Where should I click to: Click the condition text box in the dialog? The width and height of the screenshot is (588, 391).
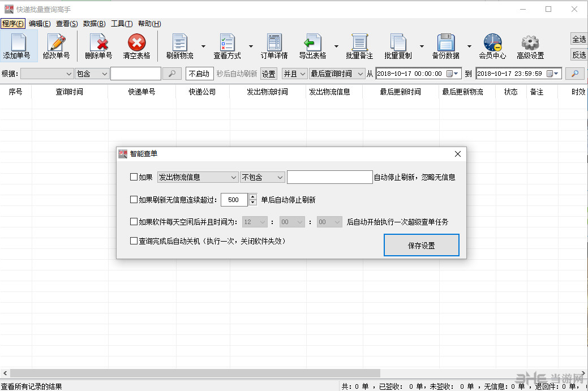(329, 177)
